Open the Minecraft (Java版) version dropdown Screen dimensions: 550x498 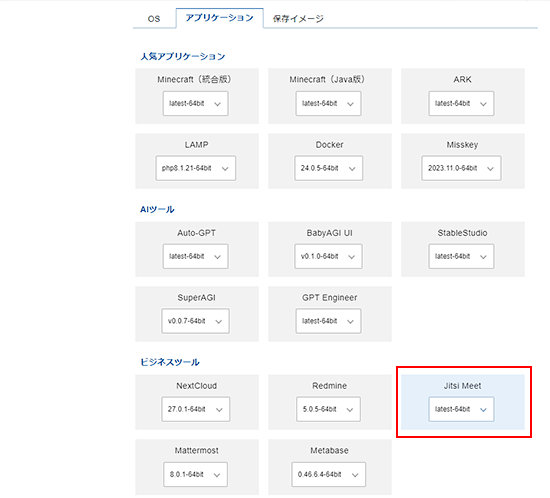[x=328, y=103]
